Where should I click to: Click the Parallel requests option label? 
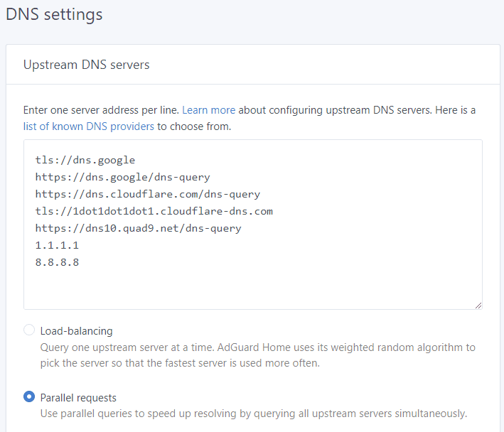(78, 398)
